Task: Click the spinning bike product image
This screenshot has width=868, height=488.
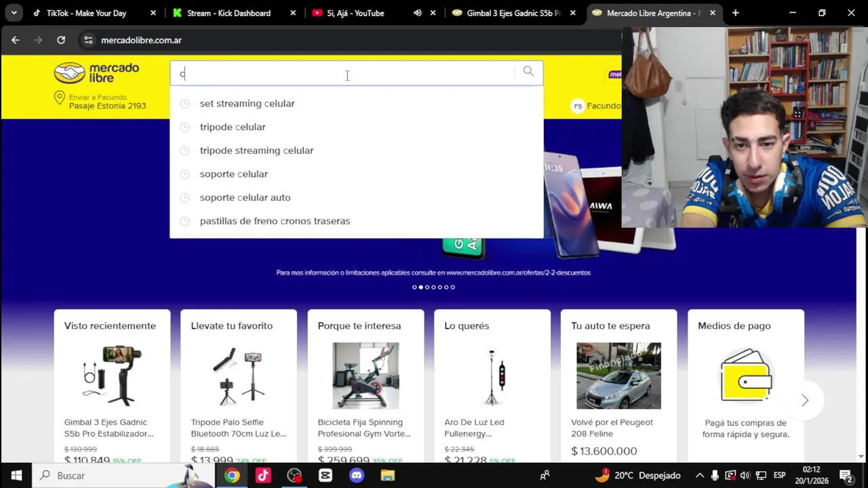Action: 366,375
